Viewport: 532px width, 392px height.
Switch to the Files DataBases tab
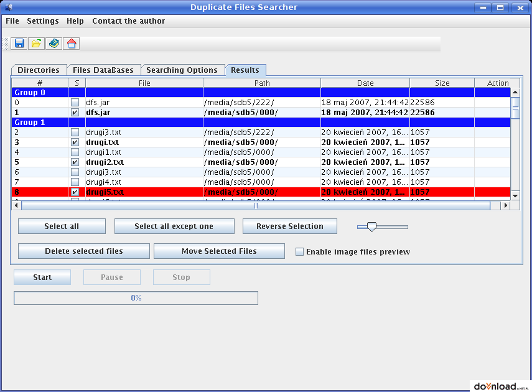[x=103, y=70]
